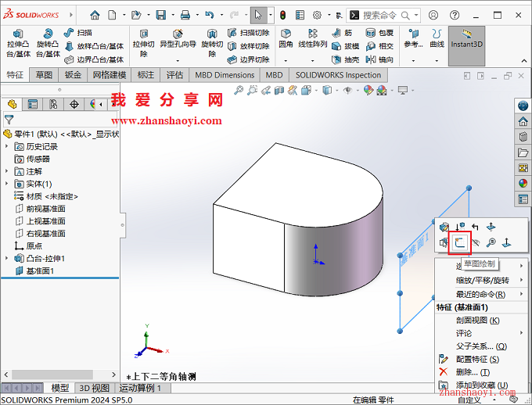Image resolution: width=532 pixels, height=405 pixels.
Task: Select the Fillet tool in the ribbon
Action: 286,38
